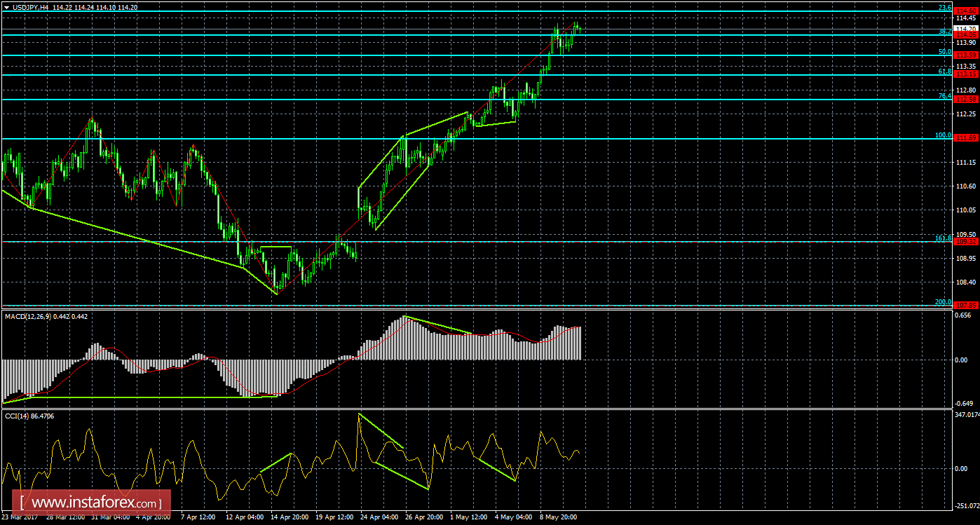Image resolution: width=980 pixels, height=525 pixels.
Task: Select the 161.8 Fibonacci level label
Action: click(943, 238)
